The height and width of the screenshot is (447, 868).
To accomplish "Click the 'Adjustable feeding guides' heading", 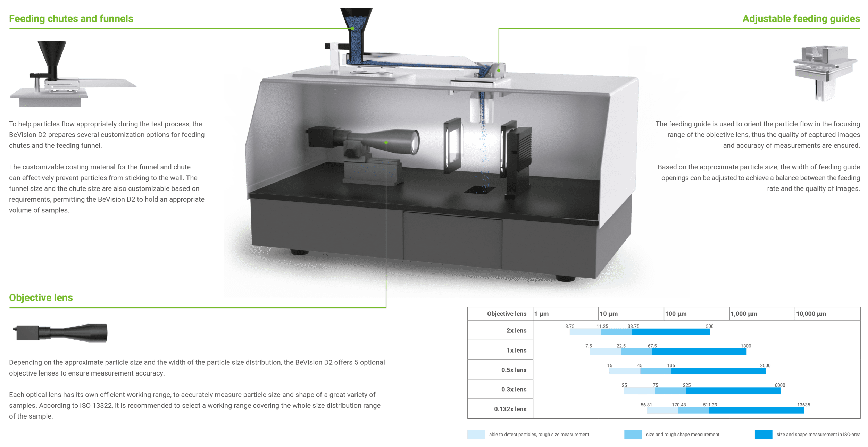I will click(801, 18).
